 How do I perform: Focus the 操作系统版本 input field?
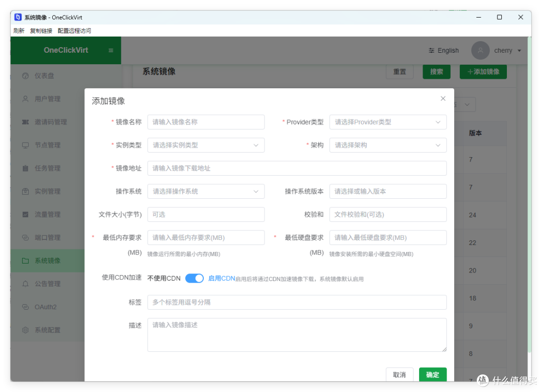(388, 191)
